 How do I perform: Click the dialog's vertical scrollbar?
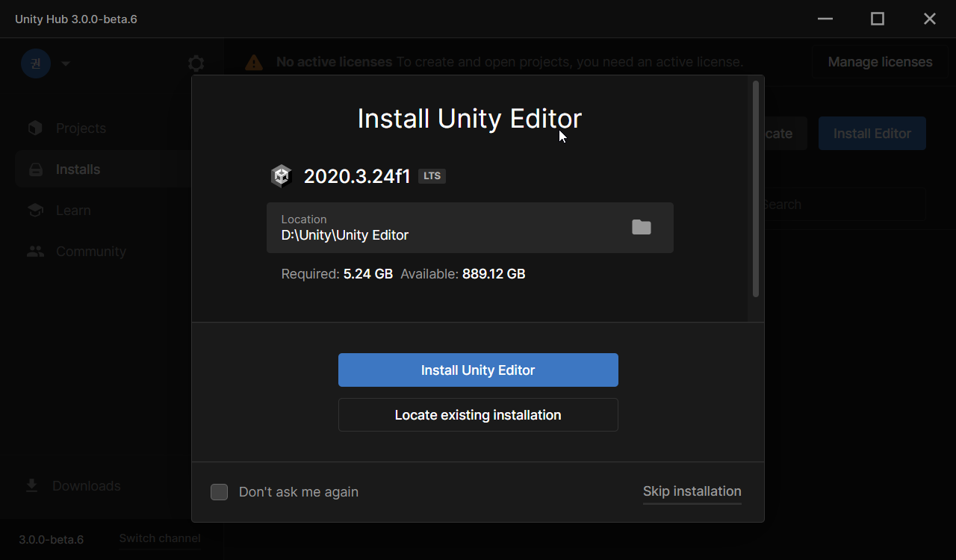pos(756,189)
